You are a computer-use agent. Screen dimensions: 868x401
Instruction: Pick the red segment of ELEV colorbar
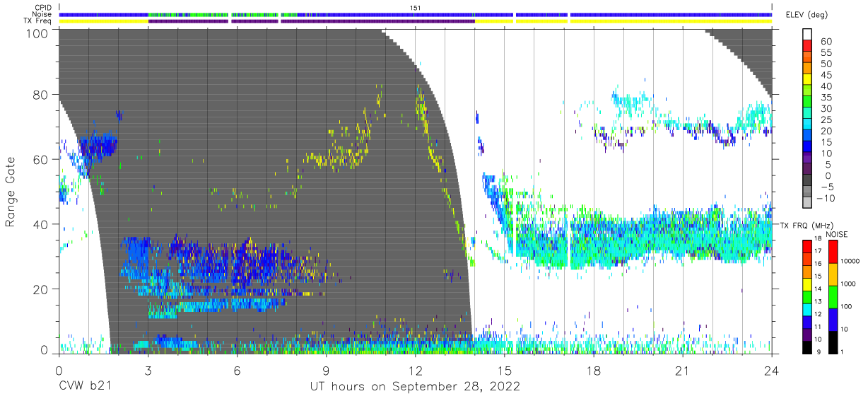pos(807,45)
